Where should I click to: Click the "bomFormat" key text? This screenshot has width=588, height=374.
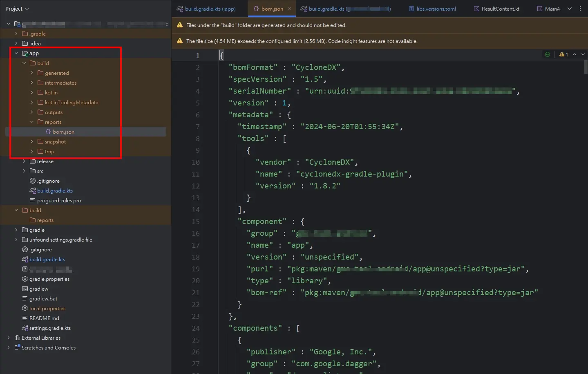click(253, 67)
